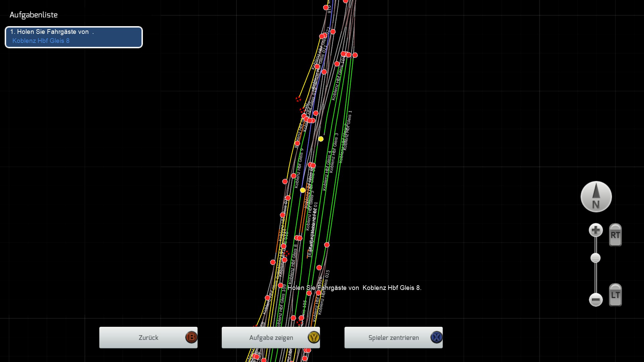The width and height of the screenshot is (644, 362).
Task: Click the blue X controller icon
Action: pos(436,337)
